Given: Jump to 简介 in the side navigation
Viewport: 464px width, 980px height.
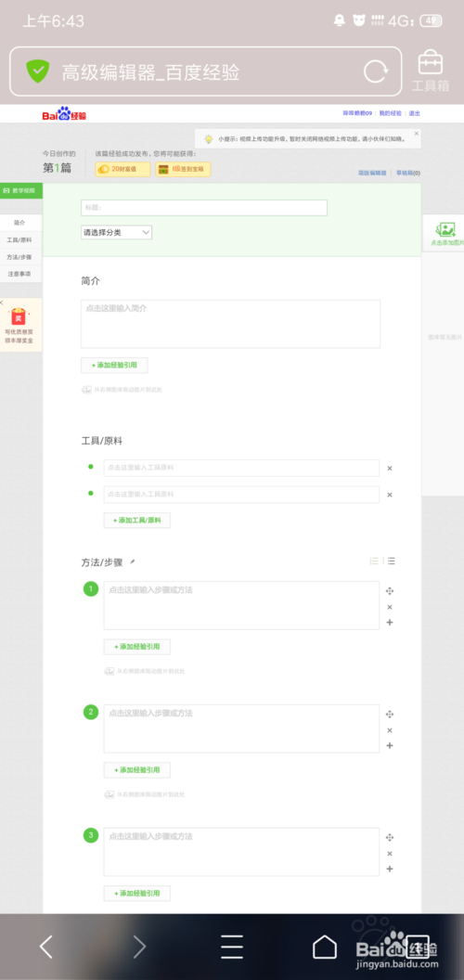Looking at the screenshot, I should pyautogui.click(x=20, y=223).
